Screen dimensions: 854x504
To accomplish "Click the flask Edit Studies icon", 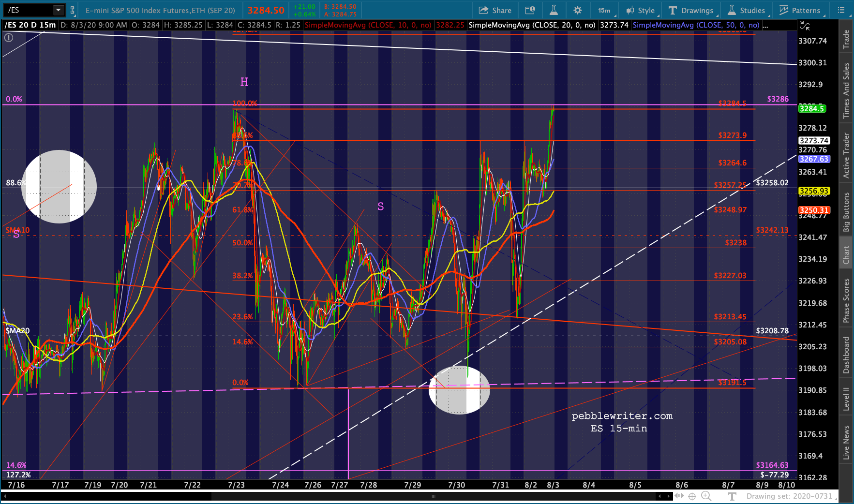I will (x=554, y=10).
